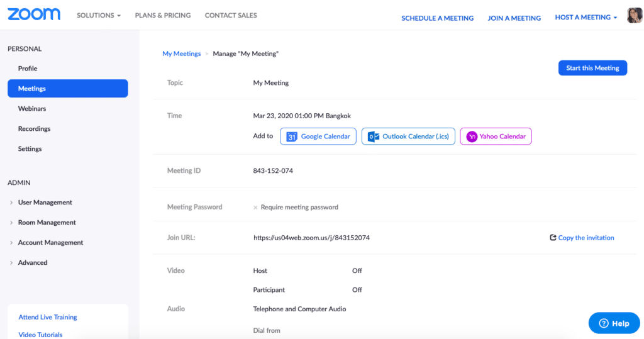Open Webinars from personal menu
The image size is (644, 339).
tap(32, 109)
